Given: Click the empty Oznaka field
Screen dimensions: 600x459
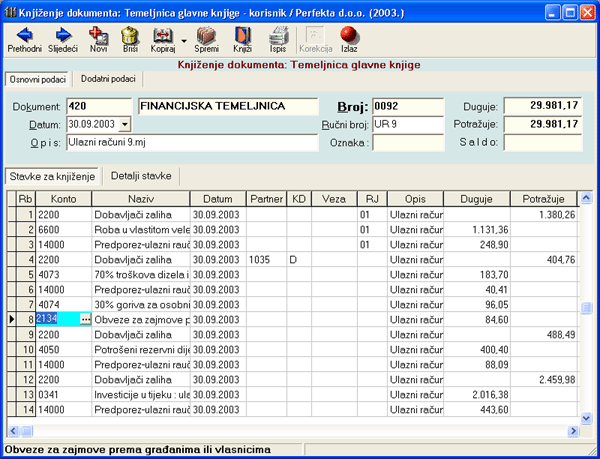Looking at the screenshot, I should (x=408, y=143).
